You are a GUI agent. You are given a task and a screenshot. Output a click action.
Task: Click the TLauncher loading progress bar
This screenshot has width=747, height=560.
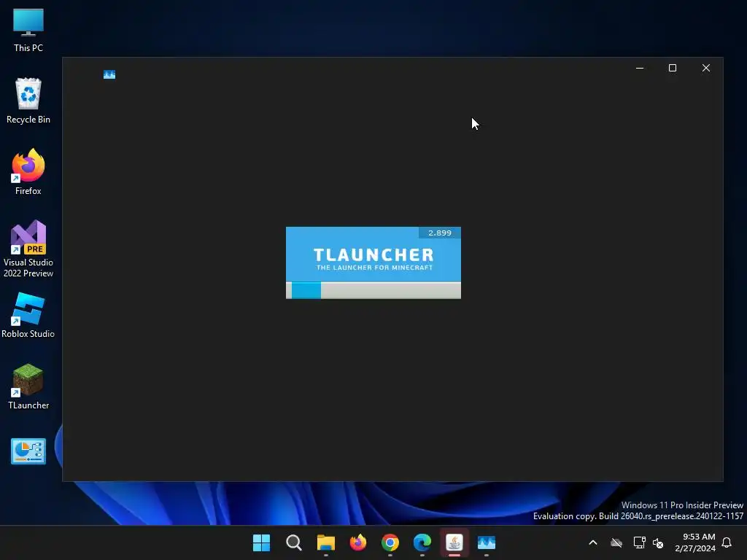pyautogui.click(x=373, y=290)
